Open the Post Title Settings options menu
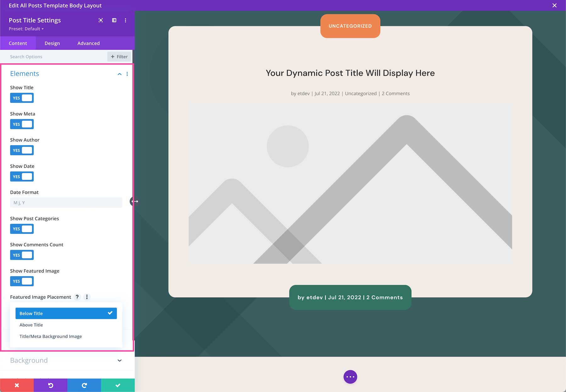 [x=125, y=20]
